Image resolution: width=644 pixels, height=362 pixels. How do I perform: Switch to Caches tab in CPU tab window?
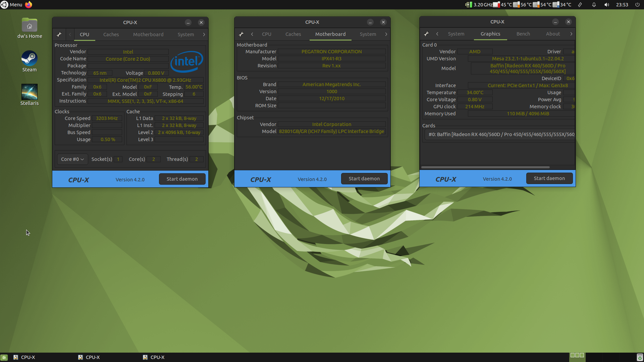[x=111, y=35]
